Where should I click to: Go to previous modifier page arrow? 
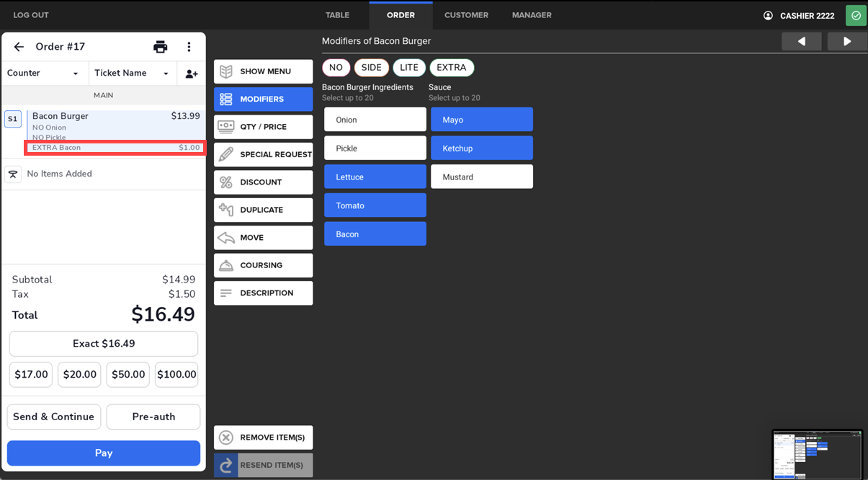point(801,42)
